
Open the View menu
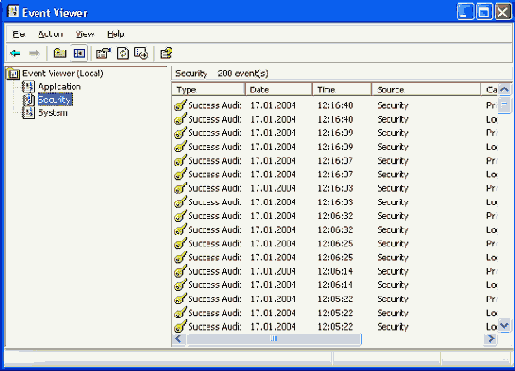click(85, 34)
